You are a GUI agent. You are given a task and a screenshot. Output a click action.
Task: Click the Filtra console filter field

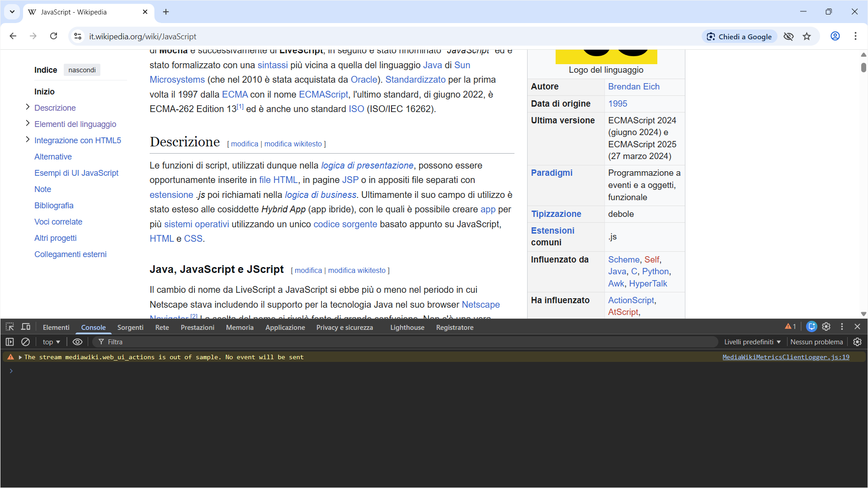tap(407, 342)
